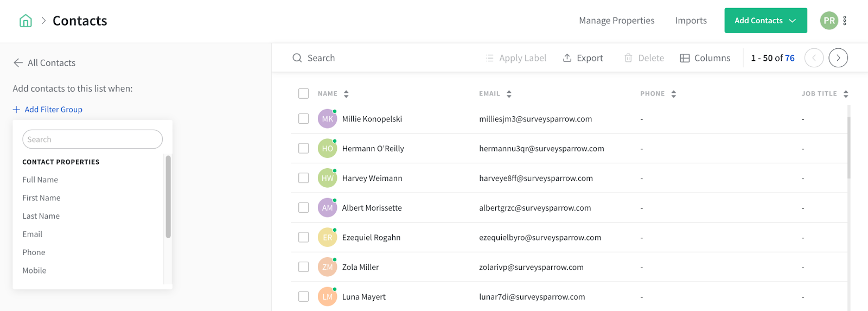Viewport: 868px width, 311px height.
Task: Click Zola Miller's ZM avatar
Action: [328, 267]
